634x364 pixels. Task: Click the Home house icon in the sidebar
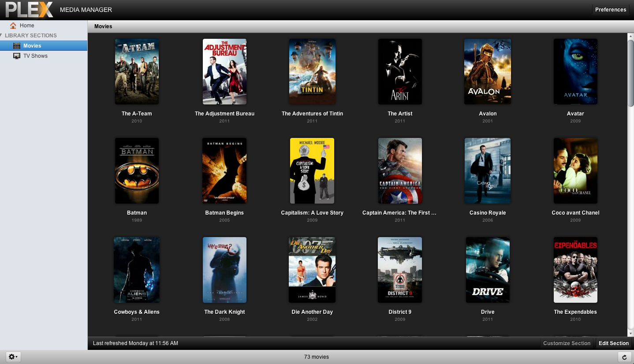pyautogui.click(x=13, y=26)
